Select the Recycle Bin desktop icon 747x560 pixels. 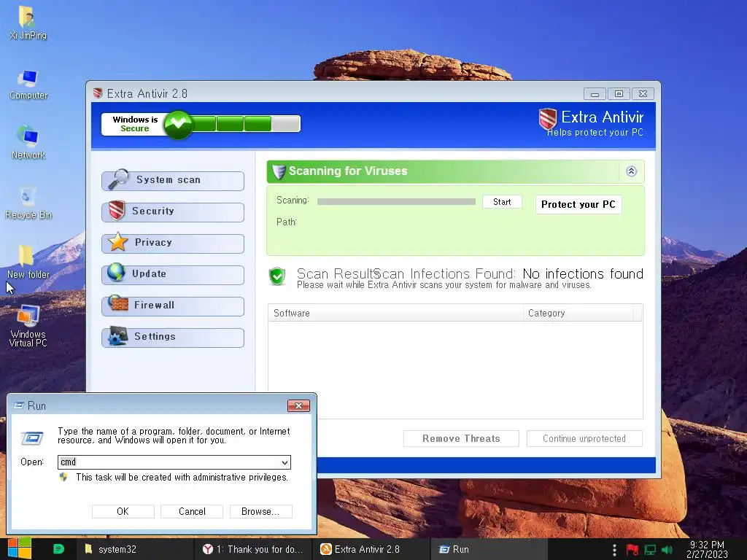point(28,203)
